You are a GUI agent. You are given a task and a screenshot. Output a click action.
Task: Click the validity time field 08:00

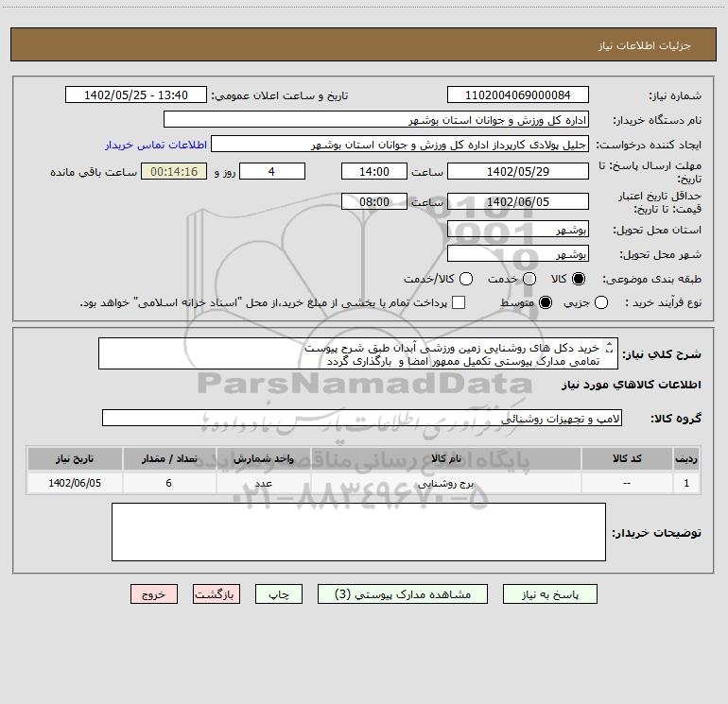(x=374, y=201)
